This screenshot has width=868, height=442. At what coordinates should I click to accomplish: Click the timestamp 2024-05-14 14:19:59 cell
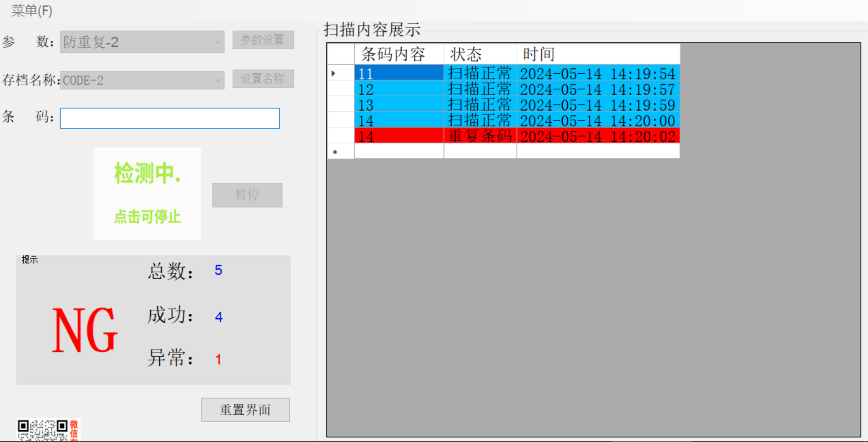pyautogui.click(x=598, y=105)
